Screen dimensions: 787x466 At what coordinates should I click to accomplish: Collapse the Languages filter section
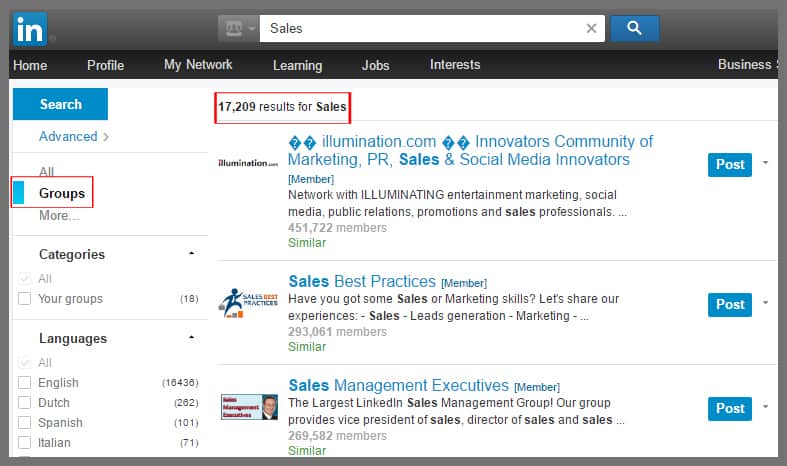[x=191, y=338]
